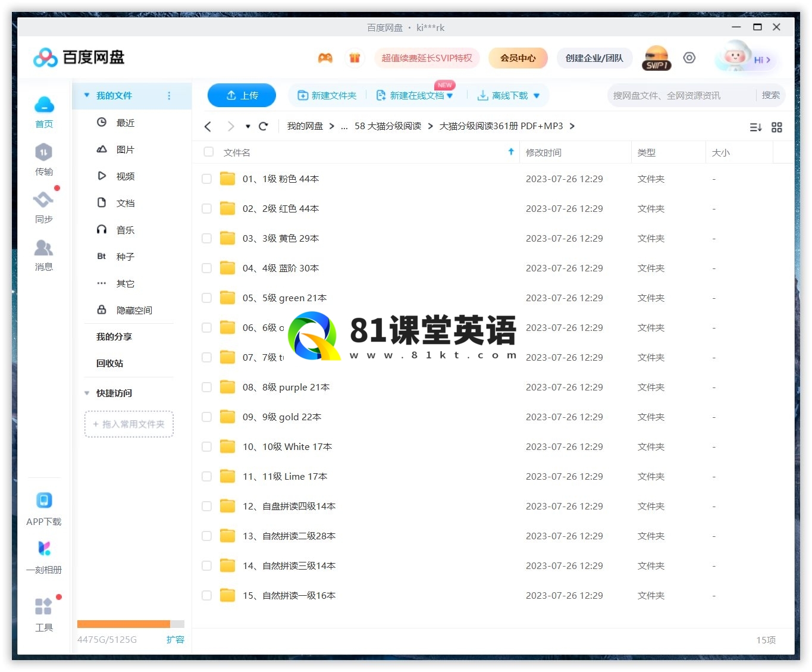Click 新建文件夹 button
The width and height of the screenshot is (812, 672).
(x=327, y=95)
